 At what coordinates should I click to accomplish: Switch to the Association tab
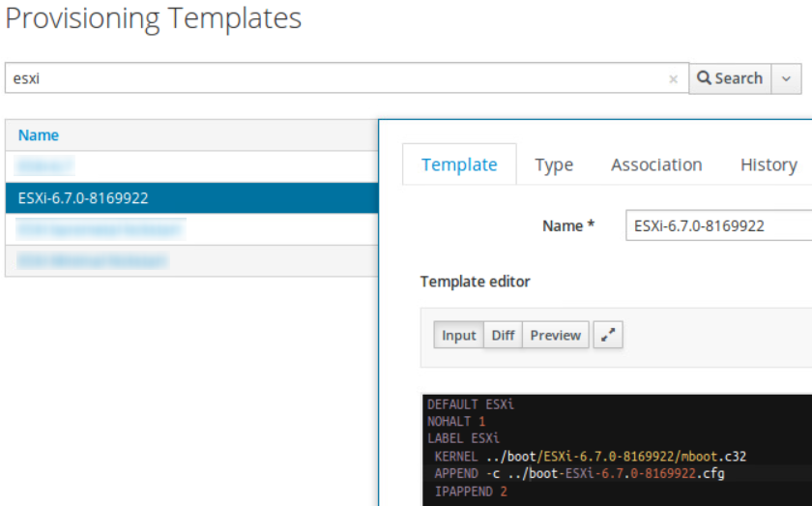point(656,164)
